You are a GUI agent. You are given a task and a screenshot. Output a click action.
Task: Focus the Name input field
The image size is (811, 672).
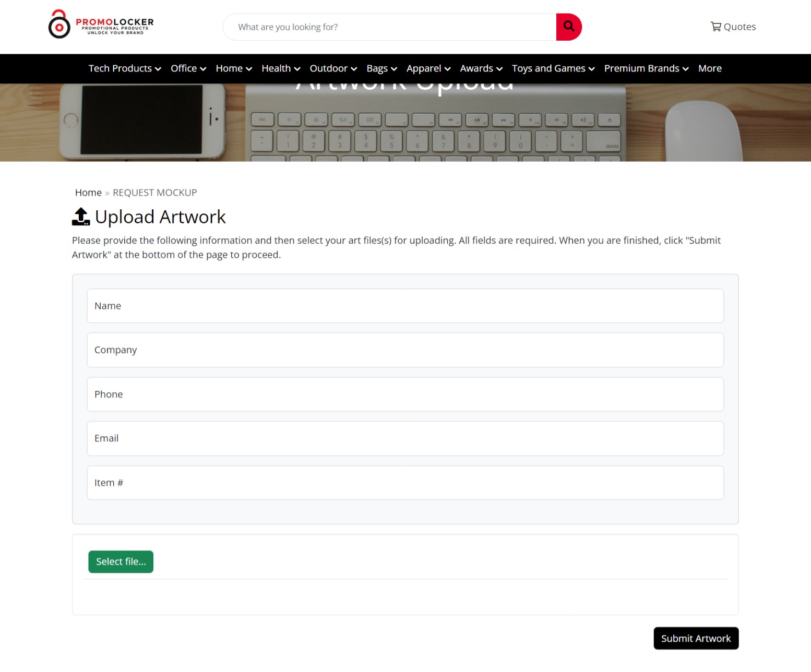pos(405,306)
